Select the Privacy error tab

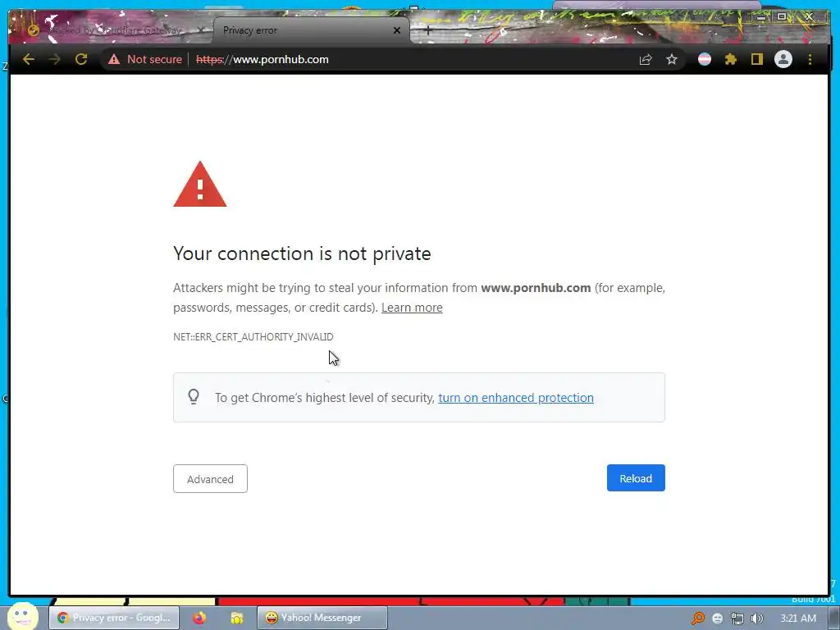pyautogui.click(x=311, y=30)
